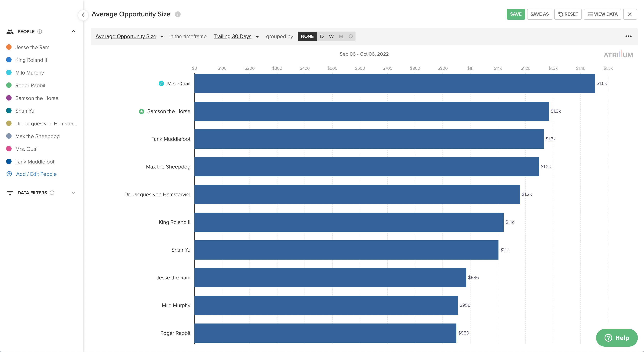Screen dimensions: 644x352
Task: Click the VIEW DATA button
Action: click(602, 14)
